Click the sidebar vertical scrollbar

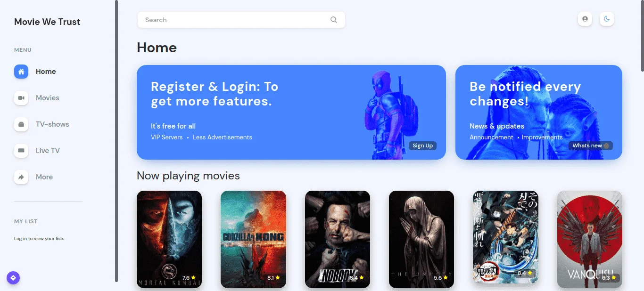point(116,141)
